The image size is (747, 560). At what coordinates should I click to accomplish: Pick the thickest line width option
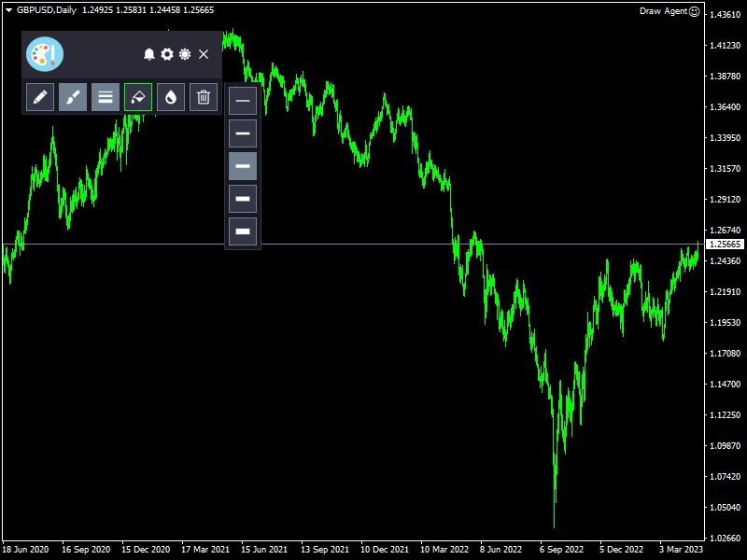click(243, 231)
